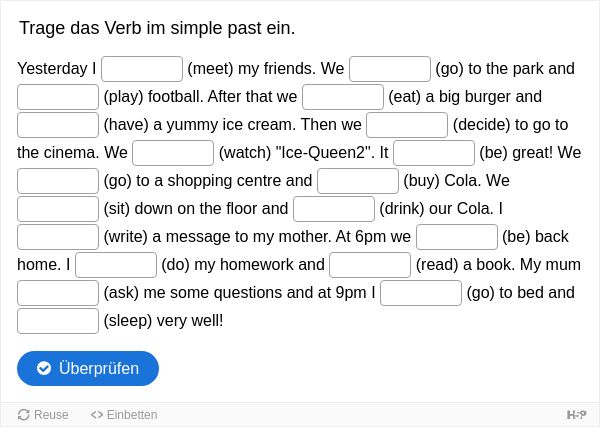Open the Einbetten embed link
Screen dimensions: 600x427
(124, 415)
